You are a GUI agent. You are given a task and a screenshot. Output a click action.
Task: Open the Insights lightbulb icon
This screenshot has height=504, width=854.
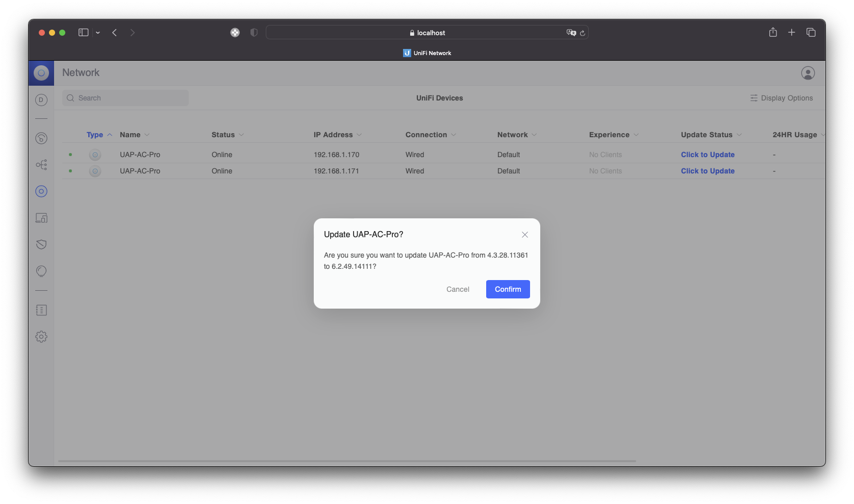[x=41, y=271]
